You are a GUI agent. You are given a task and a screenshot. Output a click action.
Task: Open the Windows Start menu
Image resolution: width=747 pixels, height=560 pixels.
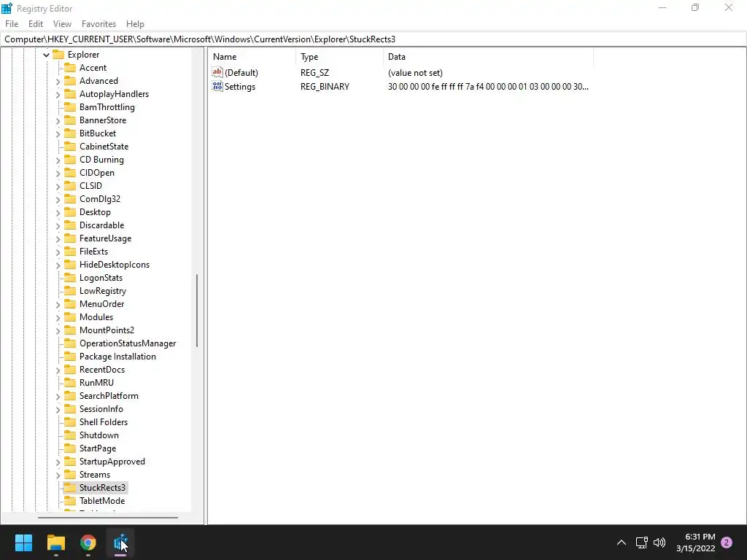23,542
